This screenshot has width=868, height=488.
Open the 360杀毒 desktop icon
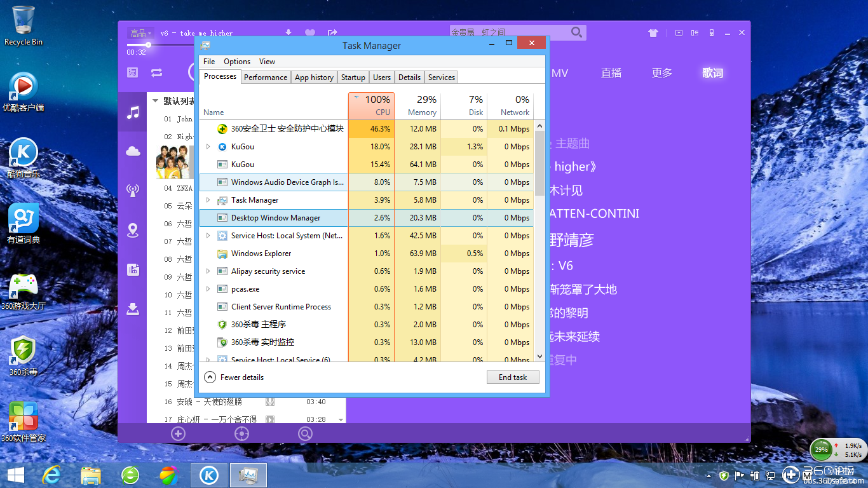(24, 356)
